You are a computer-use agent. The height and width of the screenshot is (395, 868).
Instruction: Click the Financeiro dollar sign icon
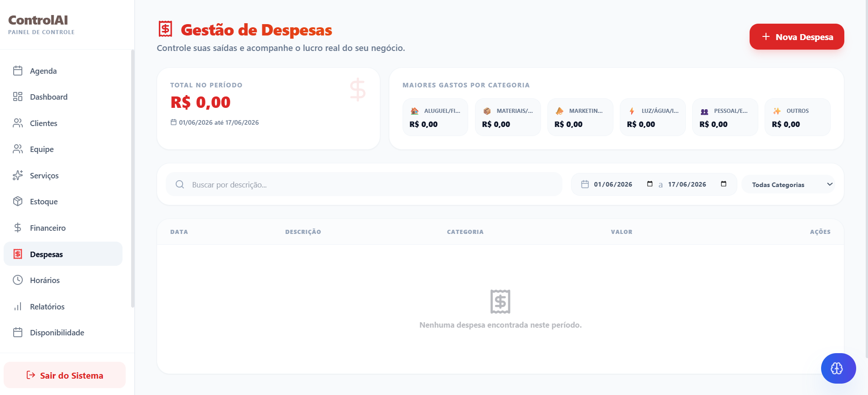pos(18,228)
